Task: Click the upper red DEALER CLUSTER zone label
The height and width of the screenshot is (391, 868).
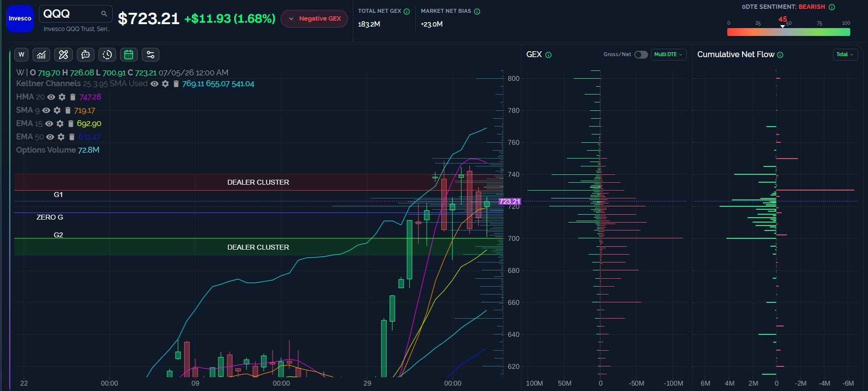Action: click(x=258, y=182)
